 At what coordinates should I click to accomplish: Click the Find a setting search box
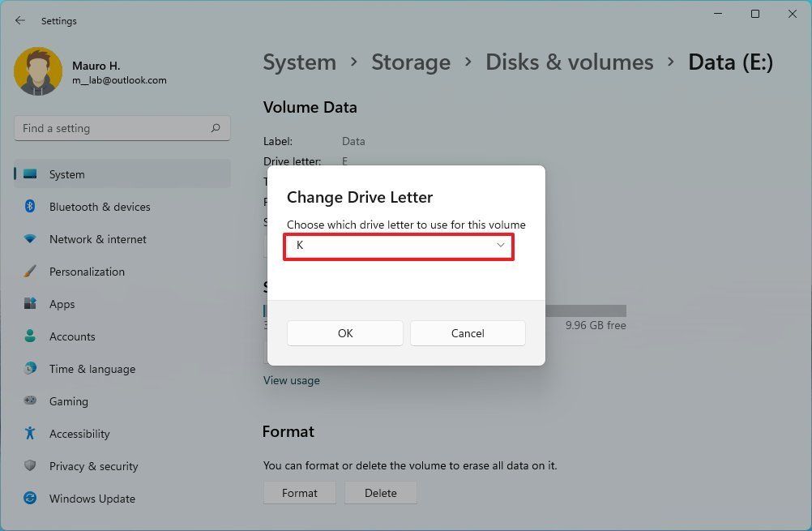point(122,127)
